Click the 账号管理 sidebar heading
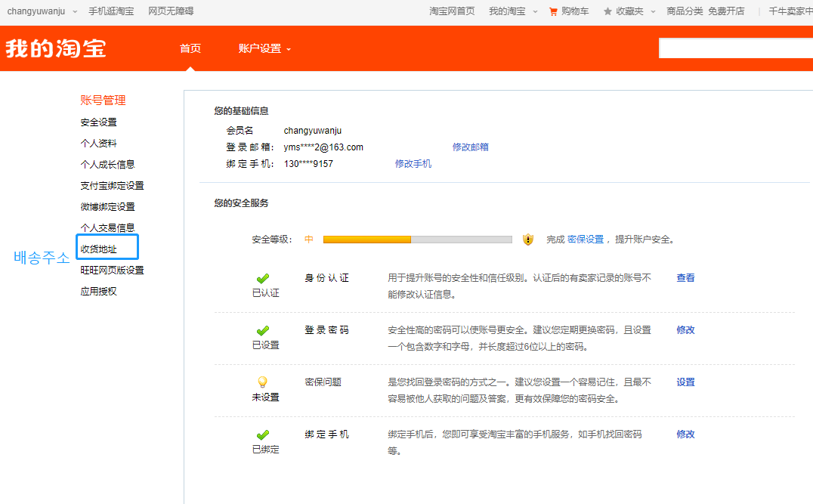Image resolution: width=813 pixels, height=504 pixels. point(104,100)
